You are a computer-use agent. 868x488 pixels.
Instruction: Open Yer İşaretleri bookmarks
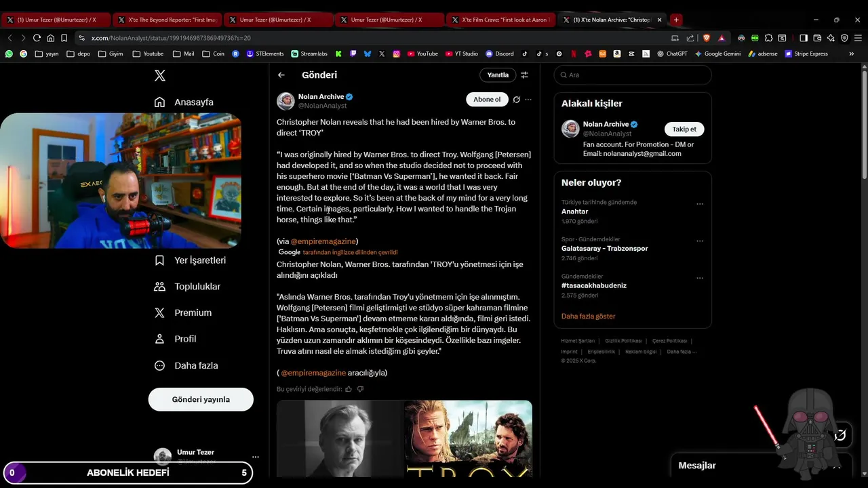tap(190, 260)
